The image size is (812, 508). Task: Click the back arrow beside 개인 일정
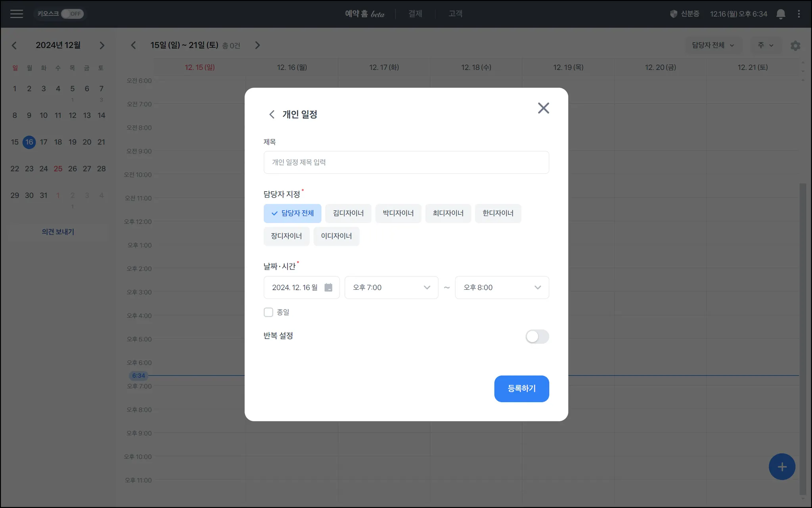(x=272, y=115)
